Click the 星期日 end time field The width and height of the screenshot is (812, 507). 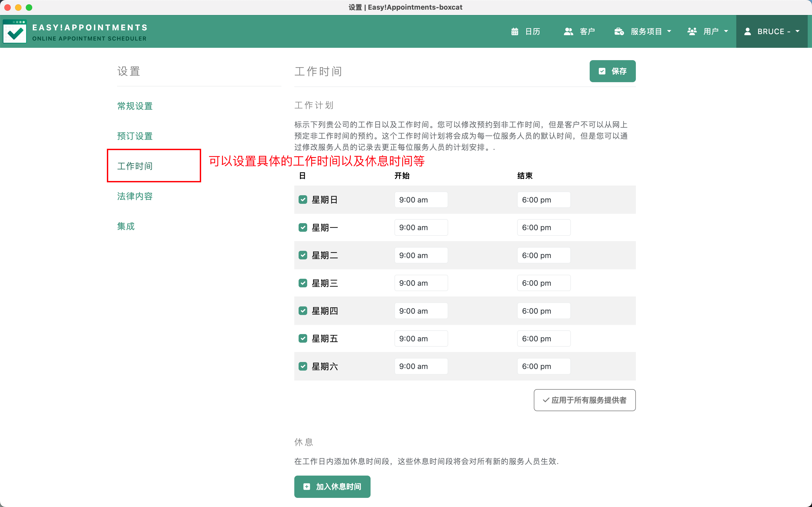pos(543,200)
